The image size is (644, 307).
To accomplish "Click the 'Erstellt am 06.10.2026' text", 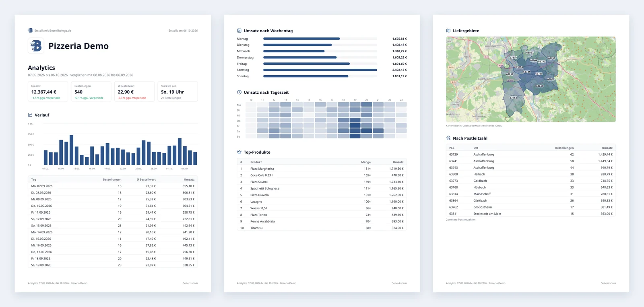I will pos(183,31).
